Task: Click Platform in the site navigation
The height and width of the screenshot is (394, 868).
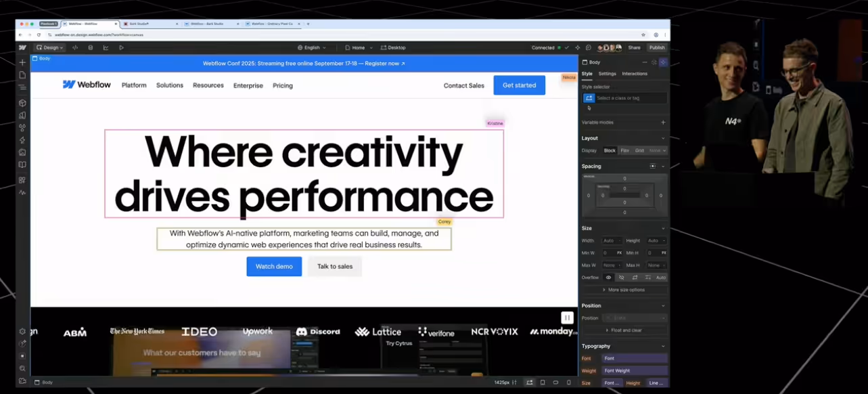Action: pyautogui.click(x=134, y=85)
